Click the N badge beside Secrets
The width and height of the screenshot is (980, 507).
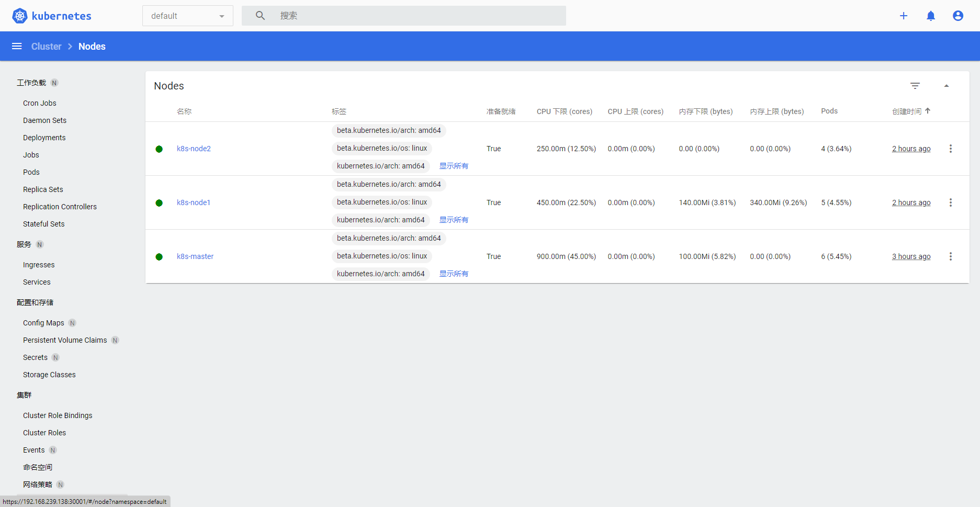55,357
